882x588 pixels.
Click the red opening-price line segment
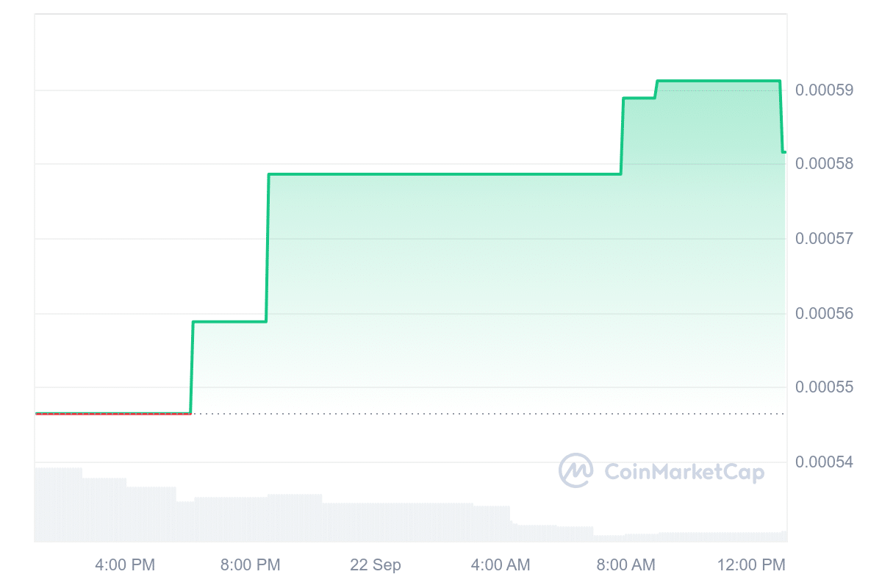coord(110,414)
